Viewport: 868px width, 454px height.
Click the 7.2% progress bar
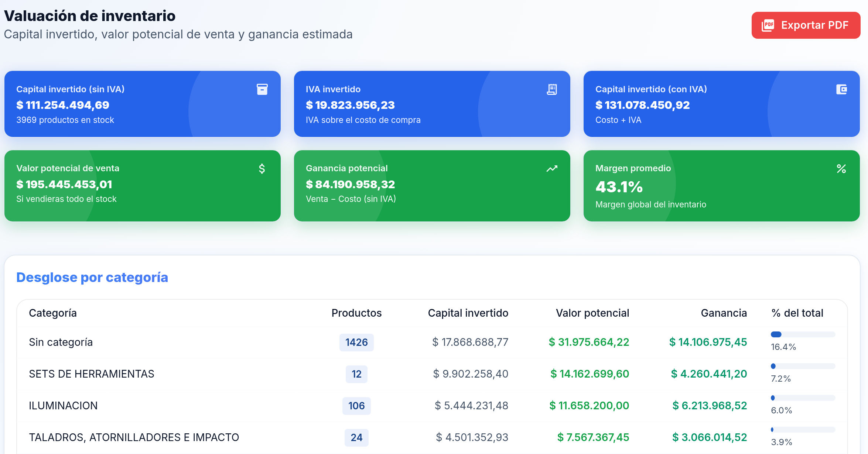coord(803,366)
